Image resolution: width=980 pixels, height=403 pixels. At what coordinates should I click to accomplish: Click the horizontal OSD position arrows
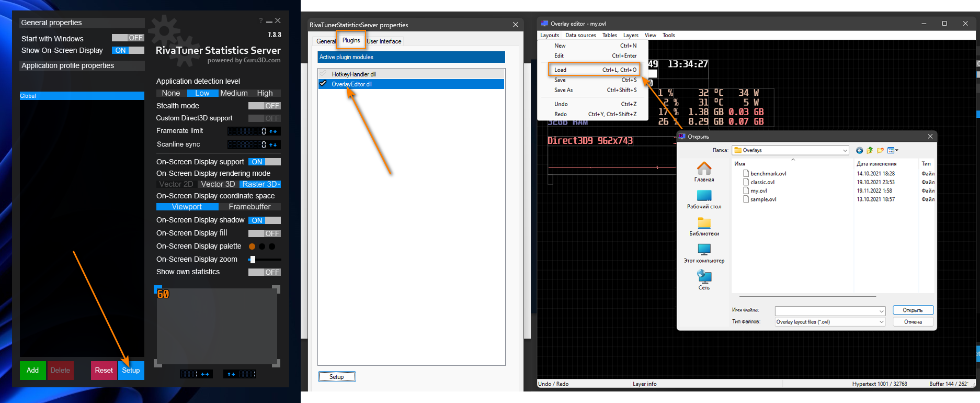[205, 374]
